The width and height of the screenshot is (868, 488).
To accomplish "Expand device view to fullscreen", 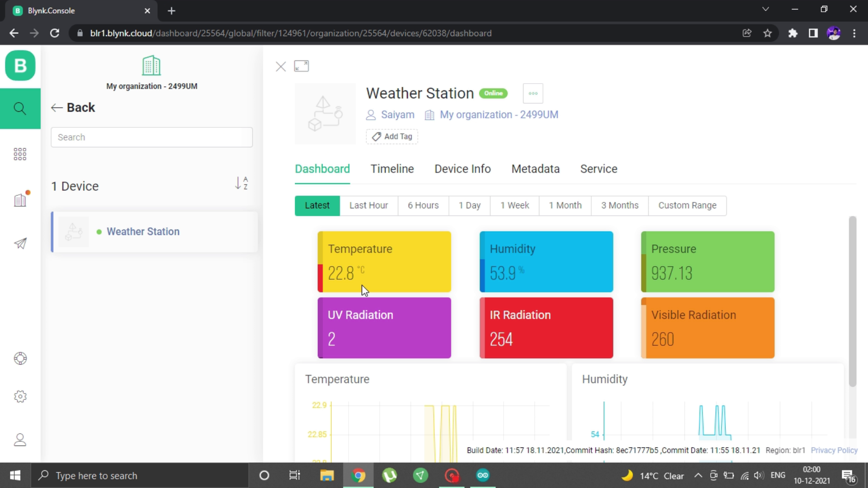I will coord(301,66).
